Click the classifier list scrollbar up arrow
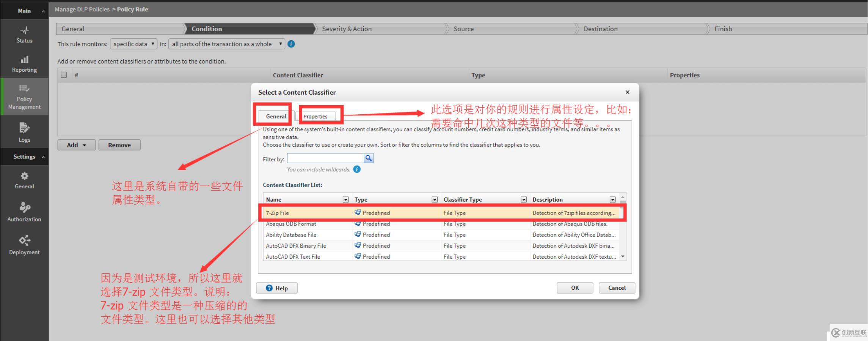 (623, 197)
